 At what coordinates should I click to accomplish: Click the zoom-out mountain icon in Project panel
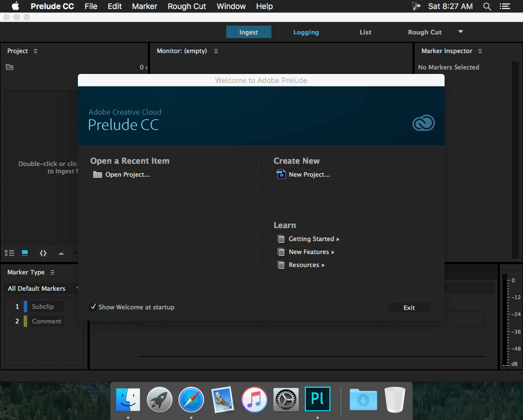tap(61, 253)
